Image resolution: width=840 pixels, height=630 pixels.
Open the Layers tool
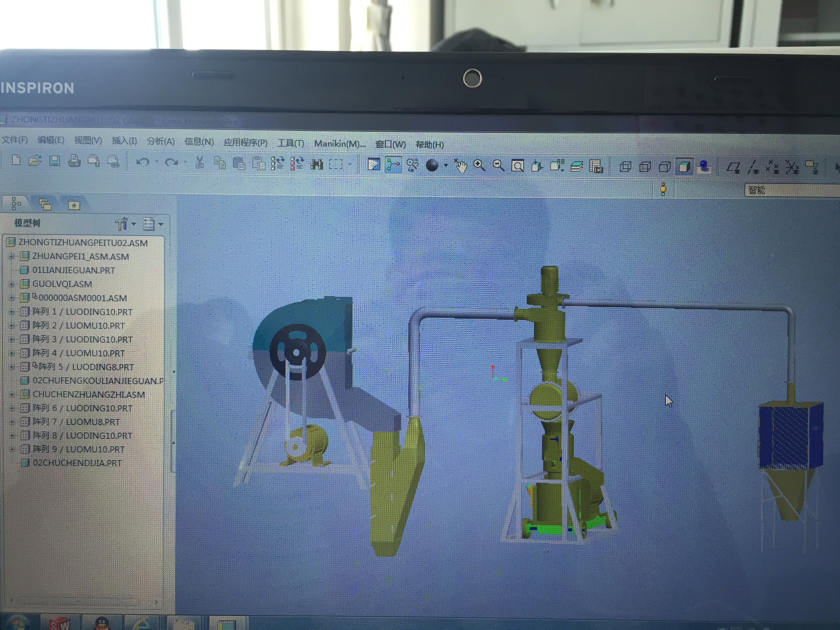pyautogui.click(x=576, y=167)
